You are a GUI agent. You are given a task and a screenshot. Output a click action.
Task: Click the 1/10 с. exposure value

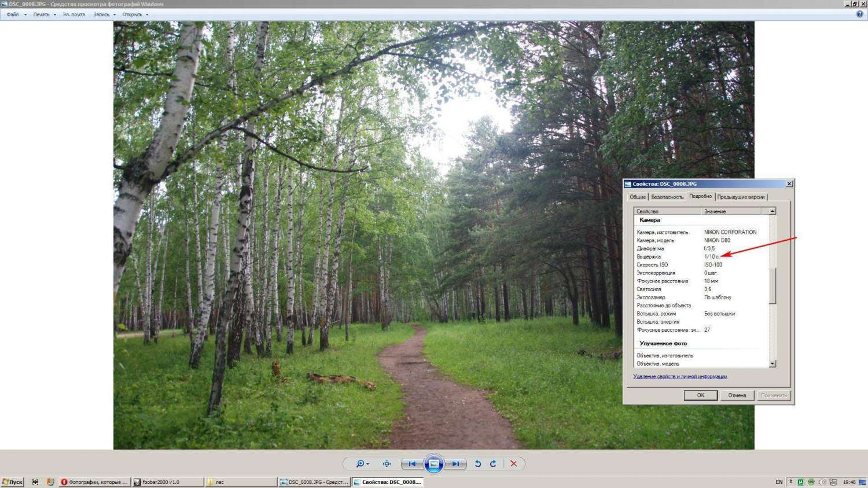[x=712, y=256]
